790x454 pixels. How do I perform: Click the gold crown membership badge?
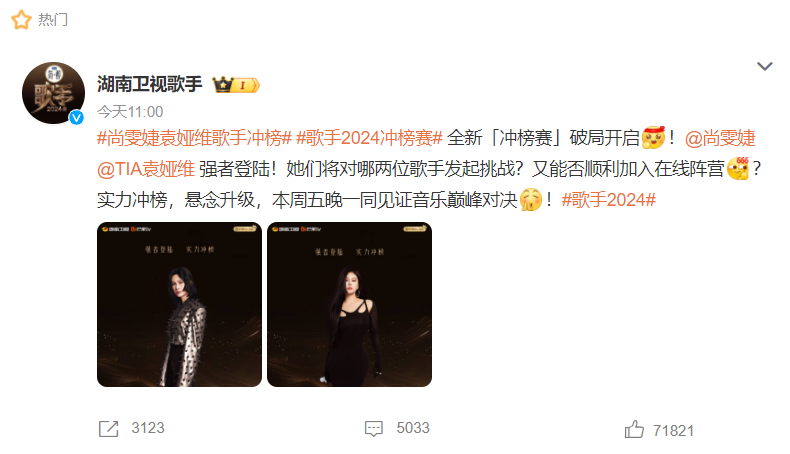tap(236, 85)
